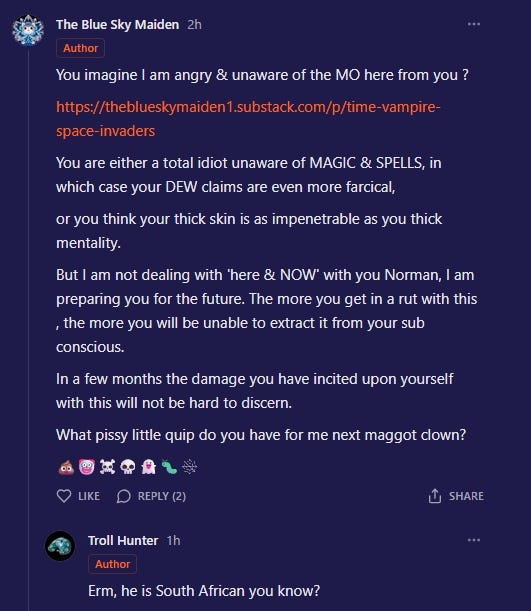This screenshot has width=531, height=611.
Task: Open The Blue Sky Maiden's avatar
Action: [28, 30]
